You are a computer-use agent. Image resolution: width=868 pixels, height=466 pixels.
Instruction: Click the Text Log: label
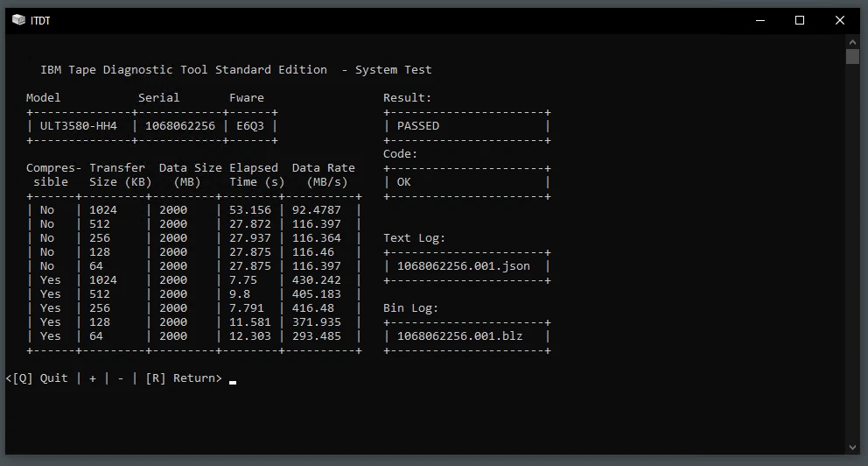[x=414, y=237]
